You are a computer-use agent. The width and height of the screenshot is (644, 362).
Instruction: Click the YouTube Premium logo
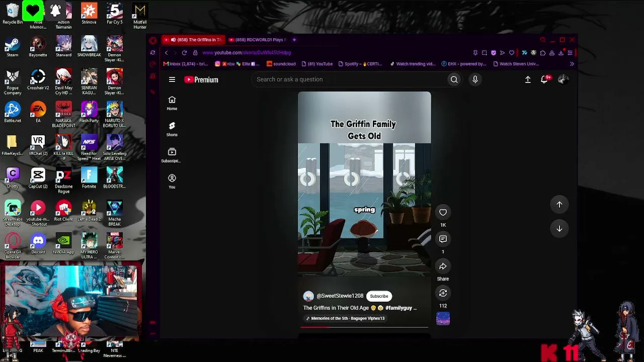pos(201,79)
